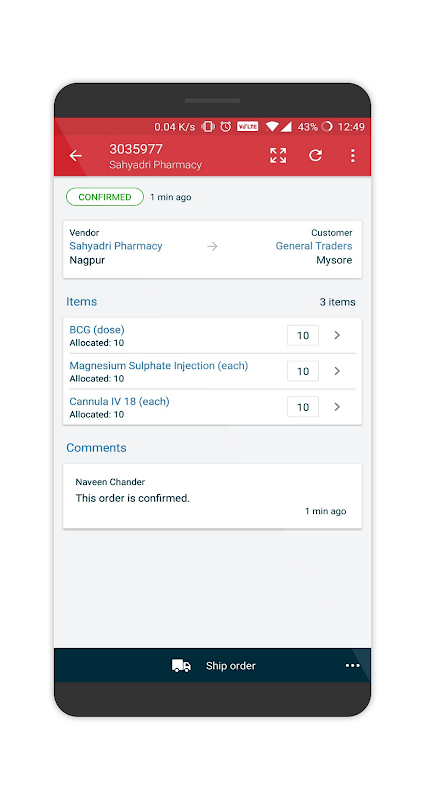Expand the BCG (dose) item chevron
The height and width of the screenshot is (800, 425).
pos(337,335)
